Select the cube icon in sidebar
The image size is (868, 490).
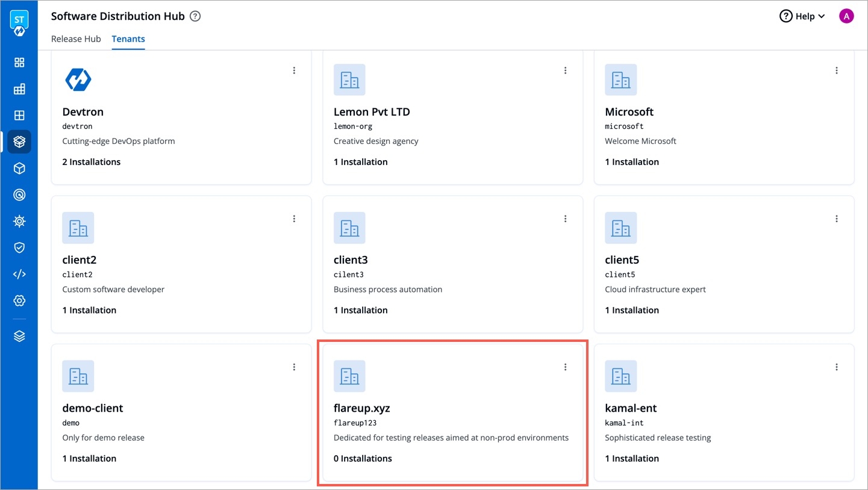(19, 169)
